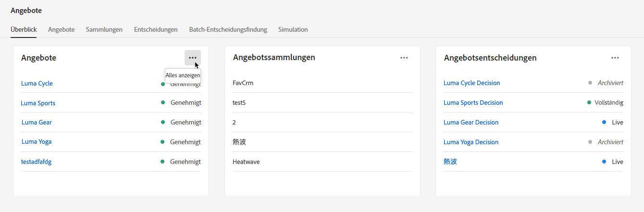Open the Luma Yoga offer link
The image size is (644, 212).
click(37, 142)
